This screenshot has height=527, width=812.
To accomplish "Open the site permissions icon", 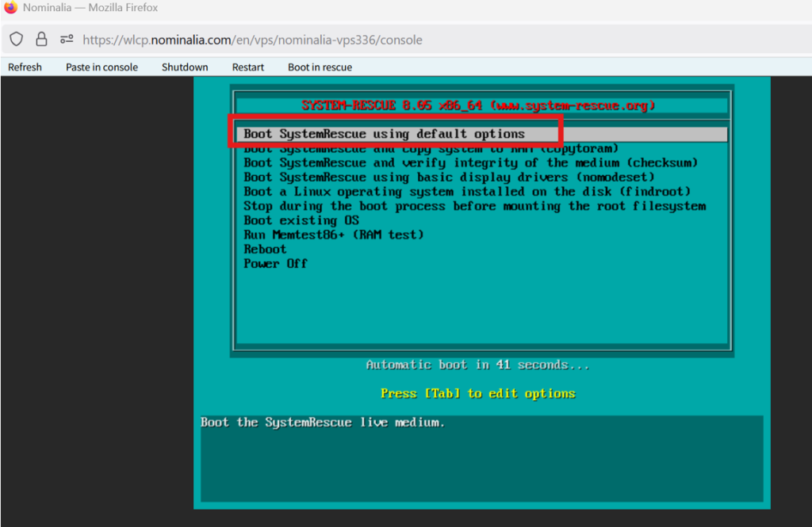I will [67, 40].
